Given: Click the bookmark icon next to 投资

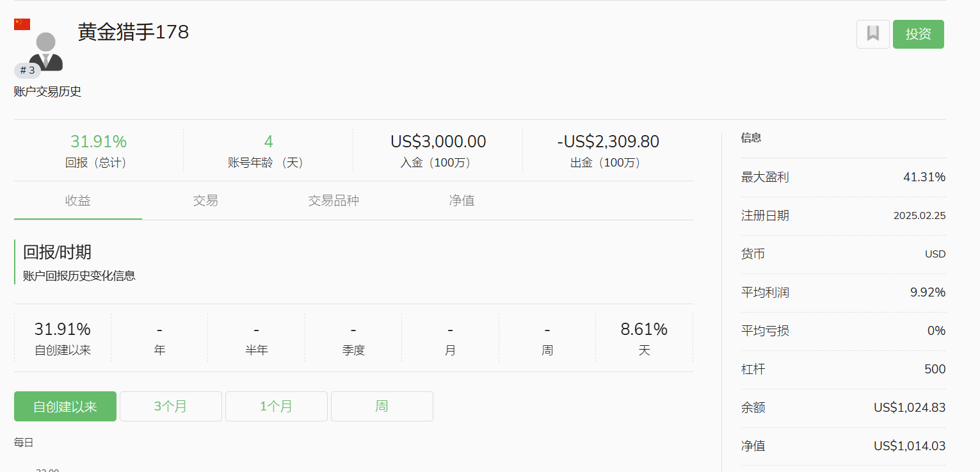Looking at the screenshot, I should click(872, 34).
